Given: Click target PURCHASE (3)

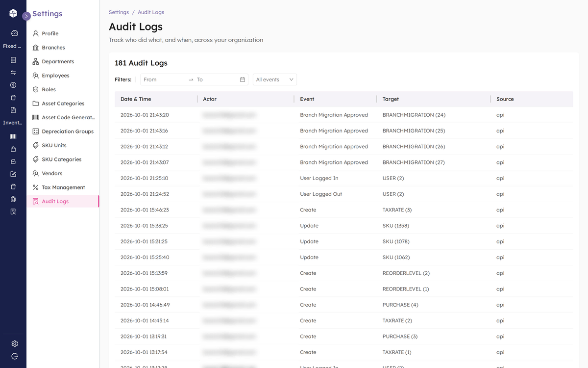Looking at the screenshot, I should (x=400, y=337).
